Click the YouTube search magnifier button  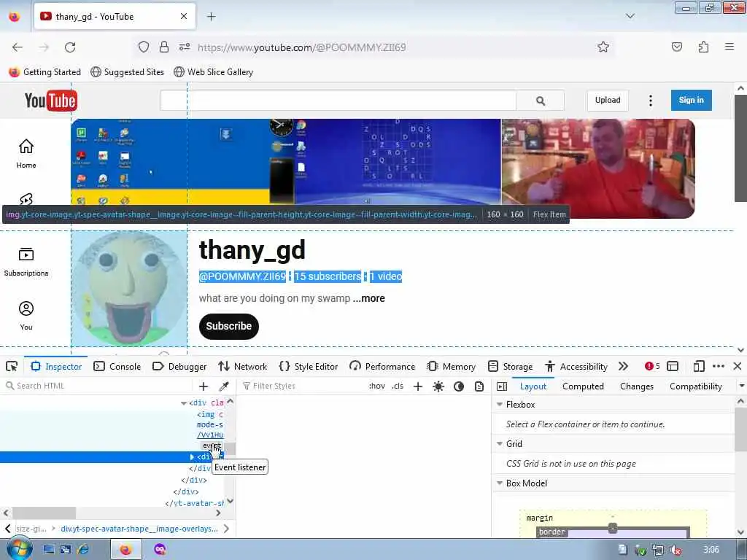click(x=541, y=101)
